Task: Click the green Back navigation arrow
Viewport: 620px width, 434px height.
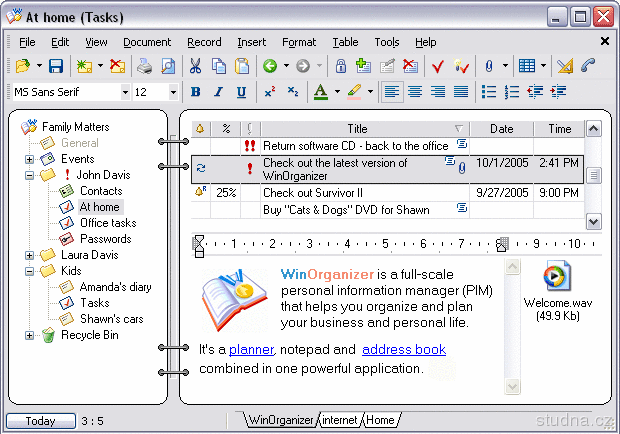Action: click(x=270, y=66)
